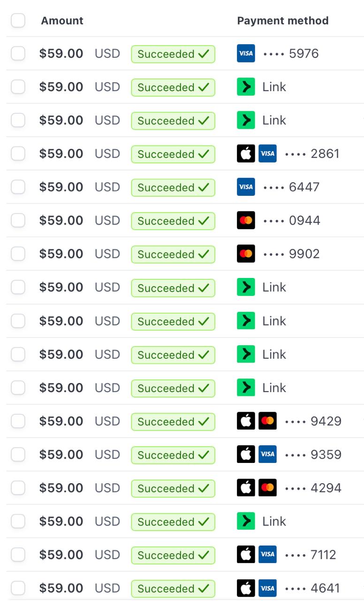The image size is (364, 601).
Task: Click the Mastercard icon for card 9902
Action: tap(246, 254)
